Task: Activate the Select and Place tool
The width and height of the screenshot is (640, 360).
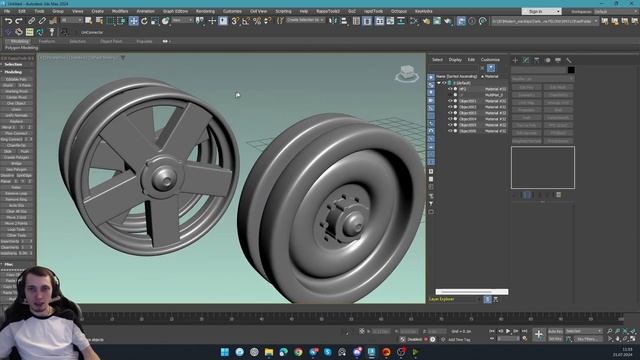Action: [x=165, y=21]
